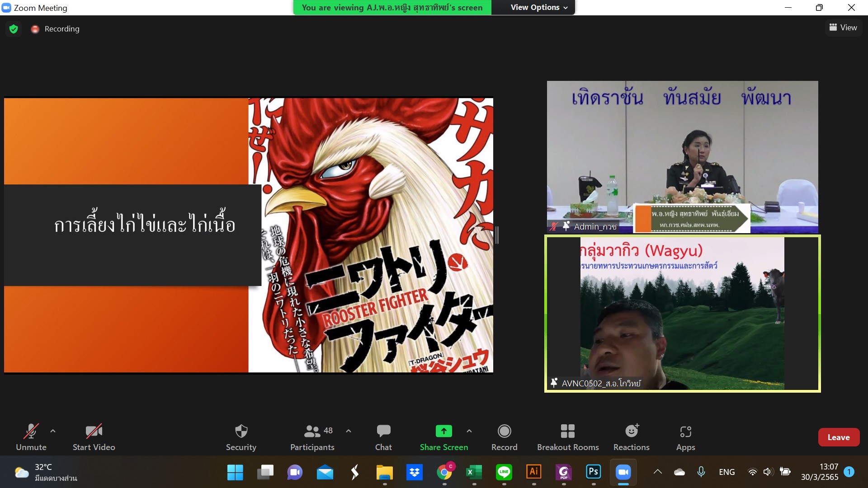Viewport: 868px width, 488px height.
Task: Open the 32°C weather widget
Action: 45,472
